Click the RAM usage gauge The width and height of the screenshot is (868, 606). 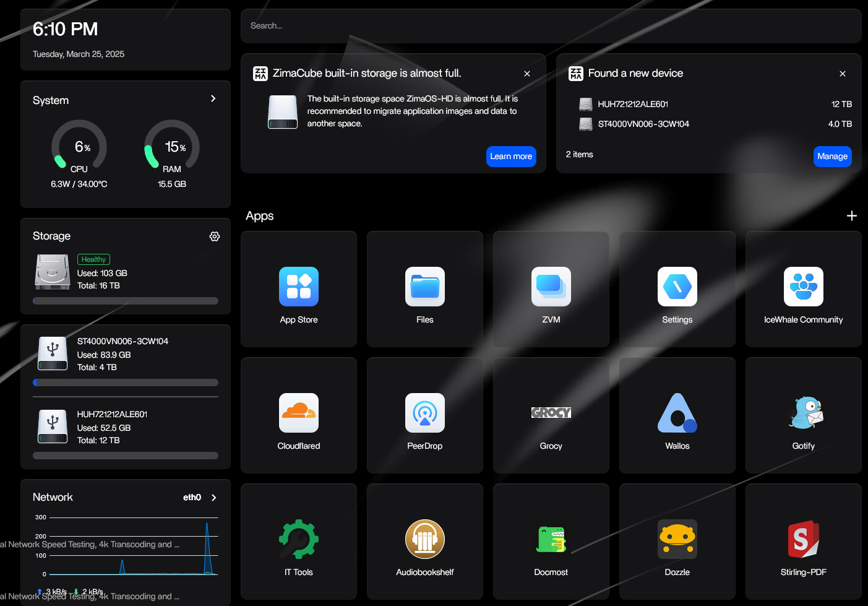tap(172, 147)
